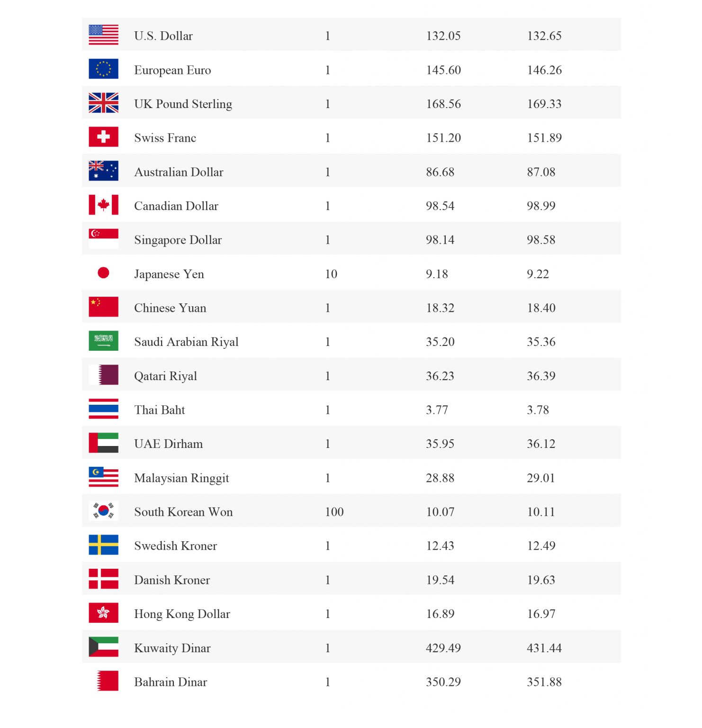Select the Qatari Riyal text
The width and height of the screenshot is (702, 728).
coord(165,376)
